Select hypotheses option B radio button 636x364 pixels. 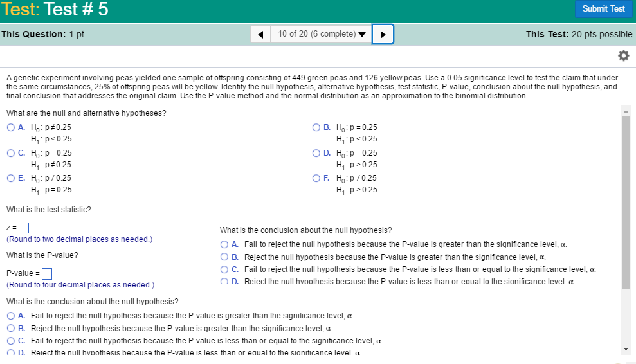[316, 127]
